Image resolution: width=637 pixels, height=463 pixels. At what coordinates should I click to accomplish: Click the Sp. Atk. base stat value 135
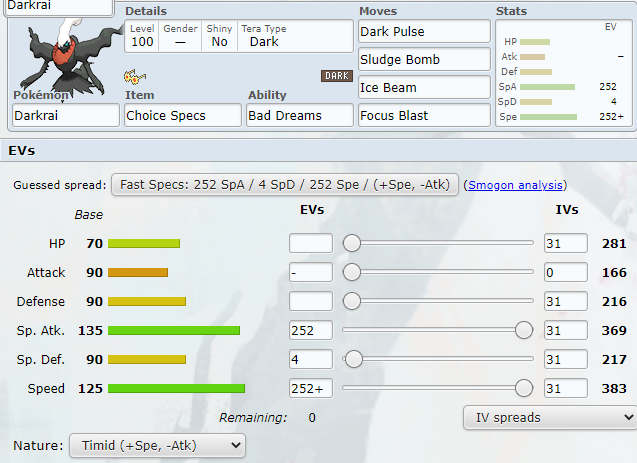click(90, 330)
